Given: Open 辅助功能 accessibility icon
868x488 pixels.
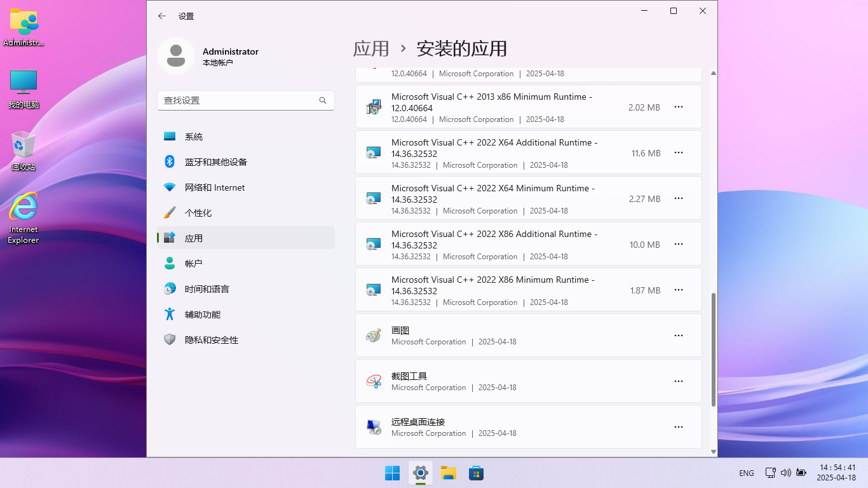Looking at the screenshot, I should pos(170,314).
